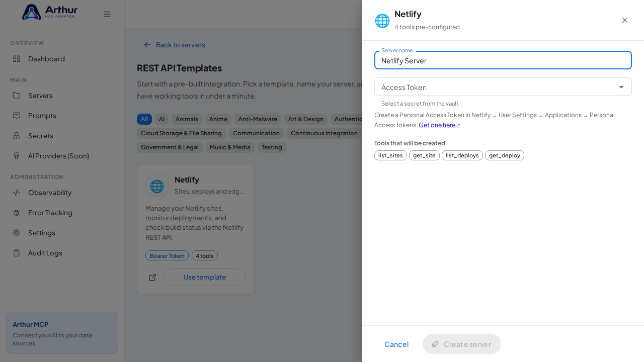The height and width of the screenshot is (362, 644).
Task: Select the All category filter chip
Action: (x=144, y=119)
